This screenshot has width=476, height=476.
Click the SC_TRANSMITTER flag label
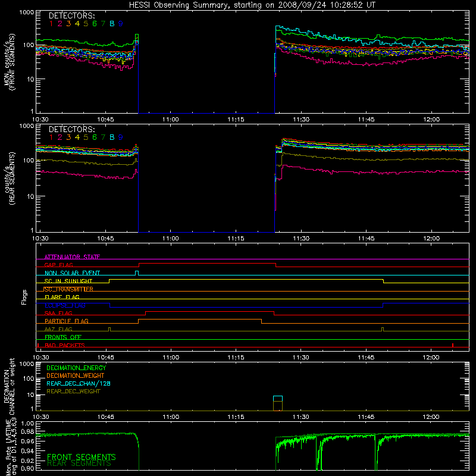coord(68,289)
